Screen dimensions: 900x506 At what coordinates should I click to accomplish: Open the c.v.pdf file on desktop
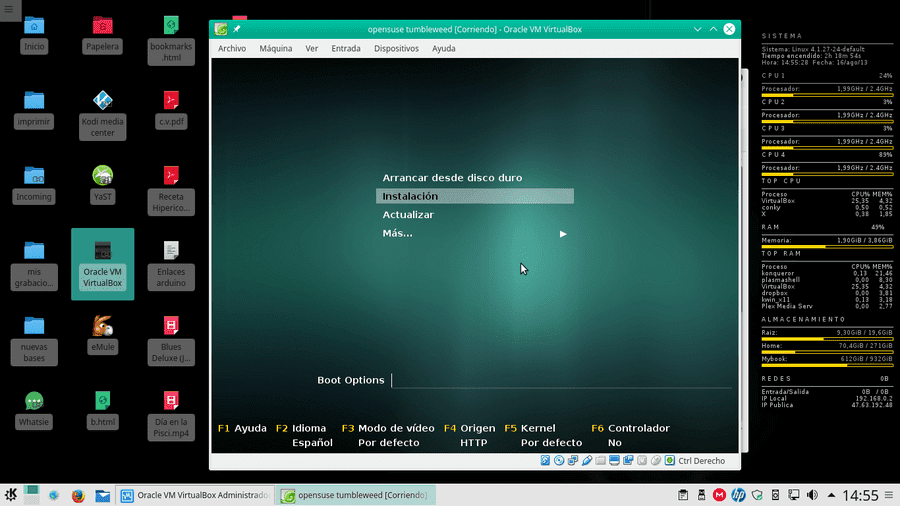pos(171,109)
